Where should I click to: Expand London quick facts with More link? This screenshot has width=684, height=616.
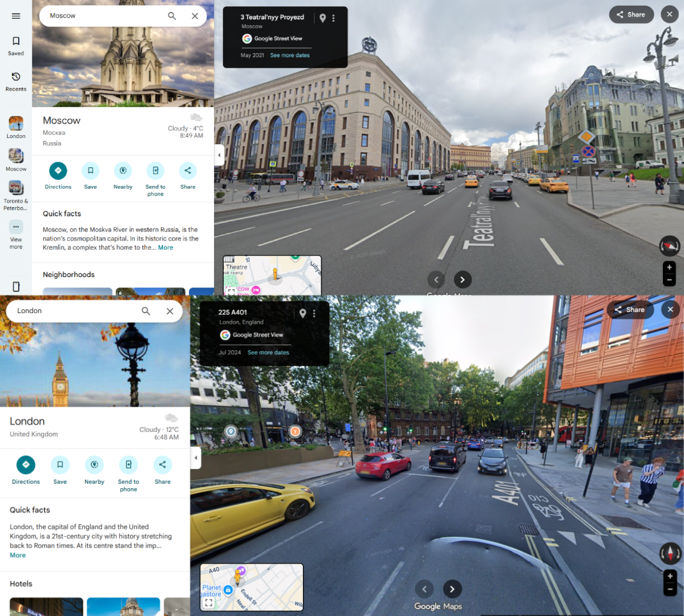[x=18, y=555]
